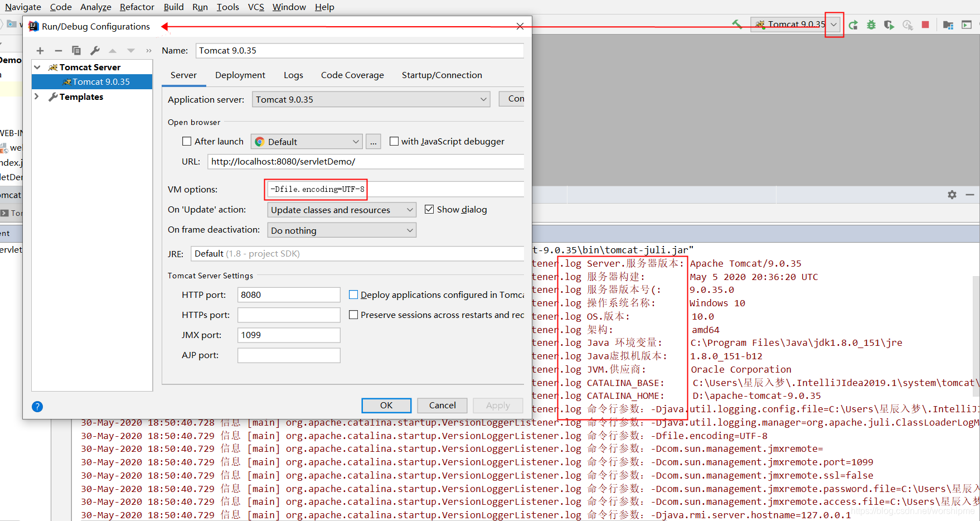Open console panel settings gear icon
The image size is (980, 521).
point(952,194)
